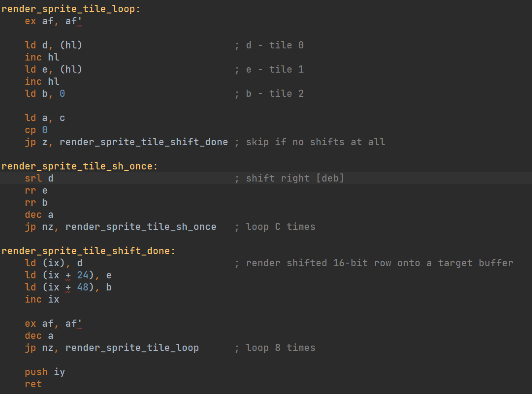
Task: Click render_sprite_tile_shift_done reference in the jp z line
Action: pos(143,142)
